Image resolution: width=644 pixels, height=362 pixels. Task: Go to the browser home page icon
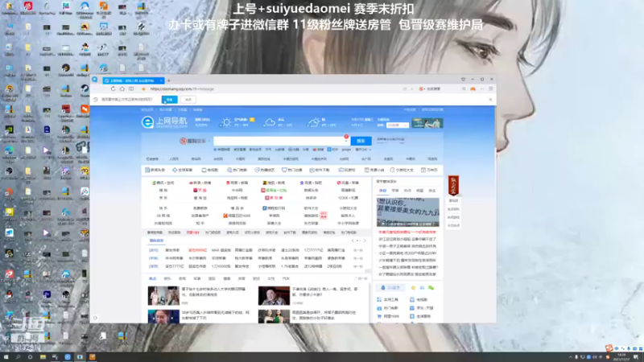(x=122, y=88)
